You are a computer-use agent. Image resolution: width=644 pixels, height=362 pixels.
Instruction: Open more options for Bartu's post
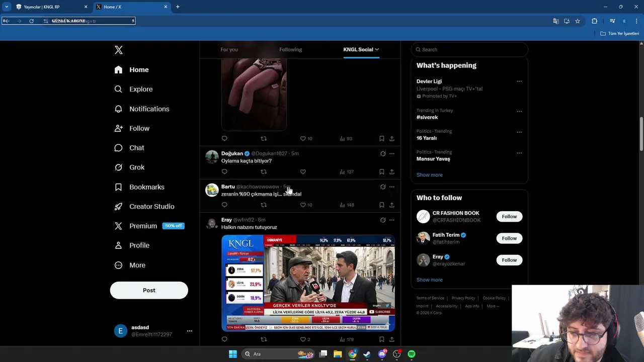[x=392, y=187]
